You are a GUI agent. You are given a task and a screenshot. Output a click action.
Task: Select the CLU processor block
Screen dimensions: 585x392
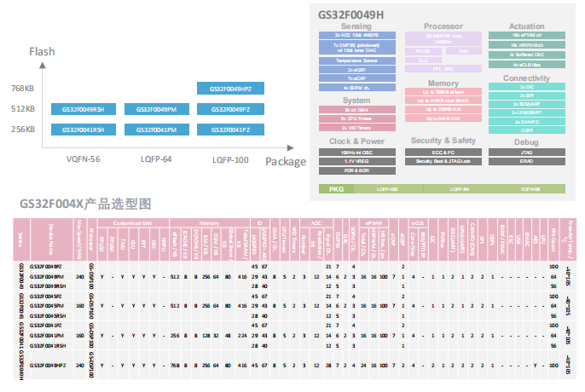coord(423,60)
